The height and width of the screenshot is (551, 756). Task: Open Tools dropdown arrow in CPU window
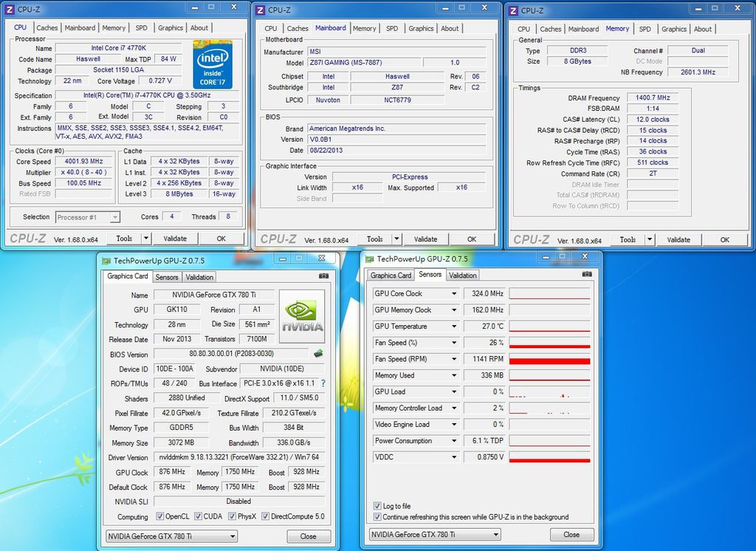pyautogui.click(x=146, y=239)
